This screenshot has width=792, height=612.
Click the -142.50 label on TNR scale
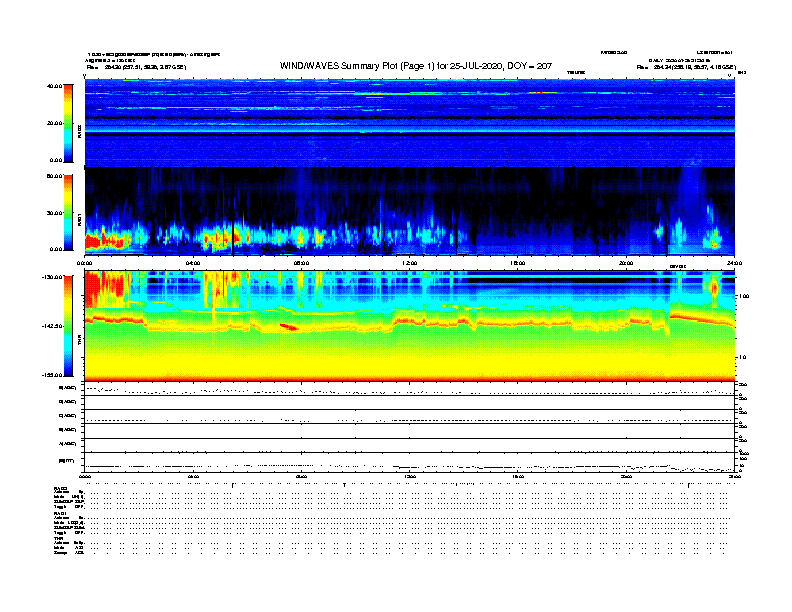point(52,326)
